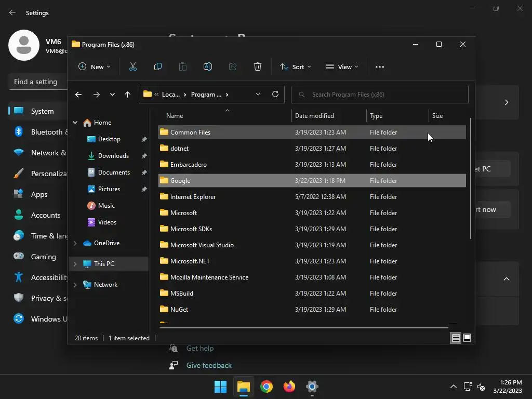The width and height of the screenshot is (532, 399).
Task: Open the View dropdown menu
Action: click(x=342, y=67)
